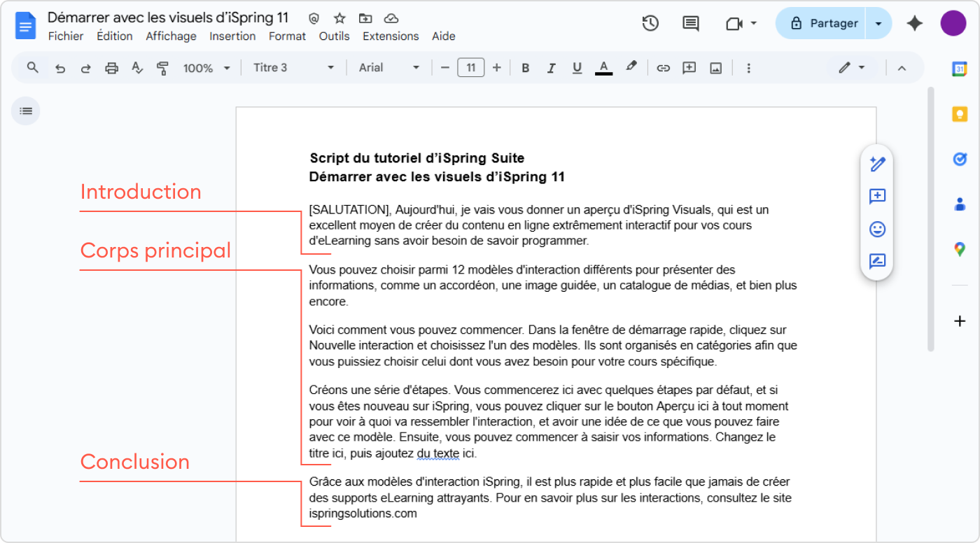The image size is (980, 543).
Task: Insert an image from the toolbar
Action: pyautogui.click(x=715, y=67)
